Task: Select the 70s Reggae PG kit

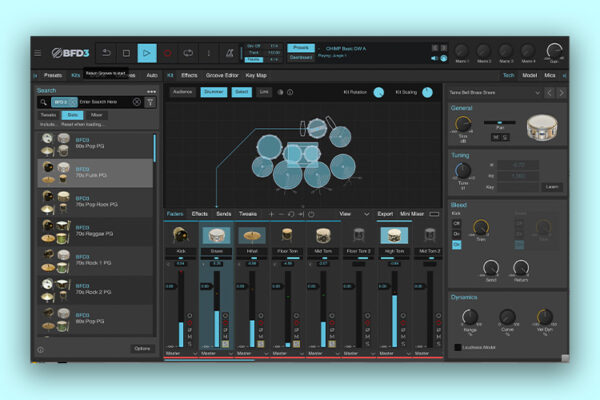Action: tap(95, 232)
